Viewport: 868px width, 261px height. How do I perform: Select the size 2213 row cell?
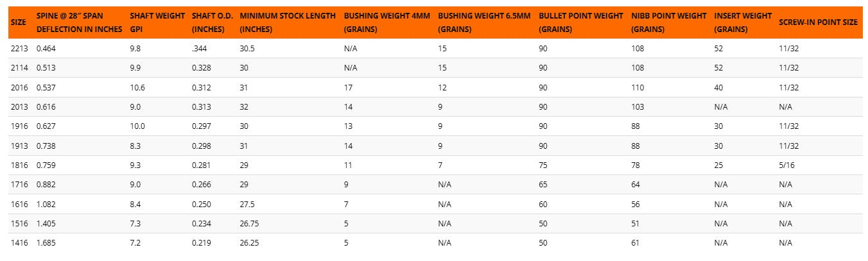click(19, 48)
